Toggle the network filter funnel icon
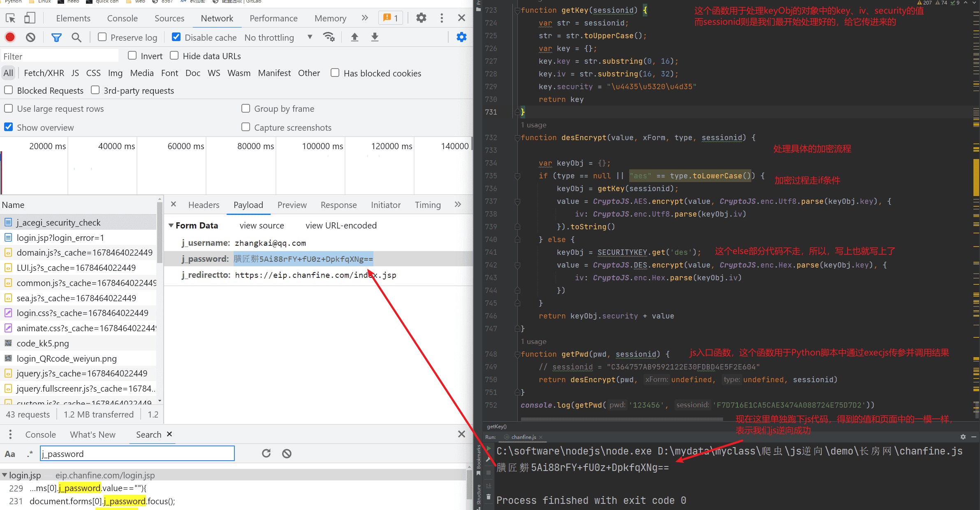The image size is (980, 510). (x=56, y=37)
